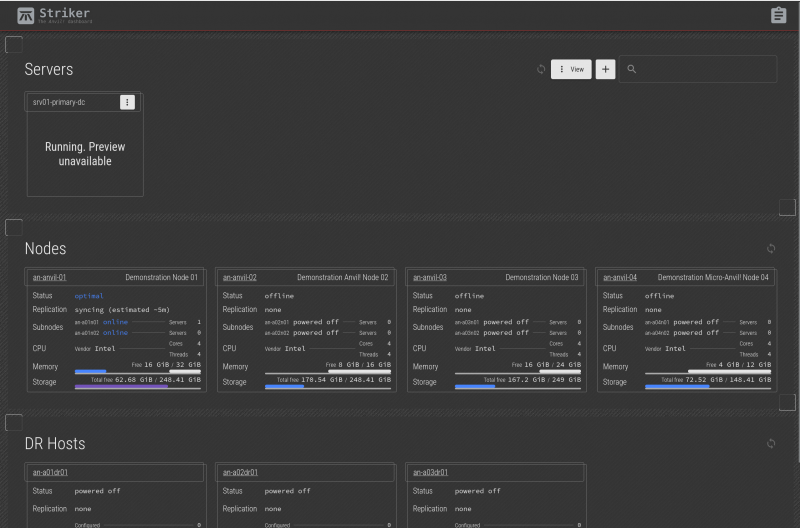
Task: Click the DR Hosts section heading
Action: (x=55, y=443)
